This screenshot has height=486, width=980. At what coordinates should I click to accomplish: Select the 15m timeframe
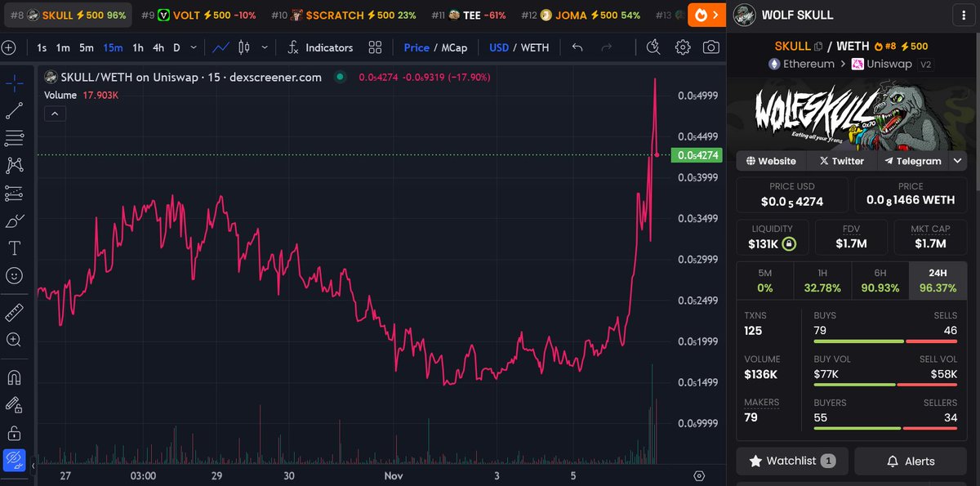pos(114,47)
